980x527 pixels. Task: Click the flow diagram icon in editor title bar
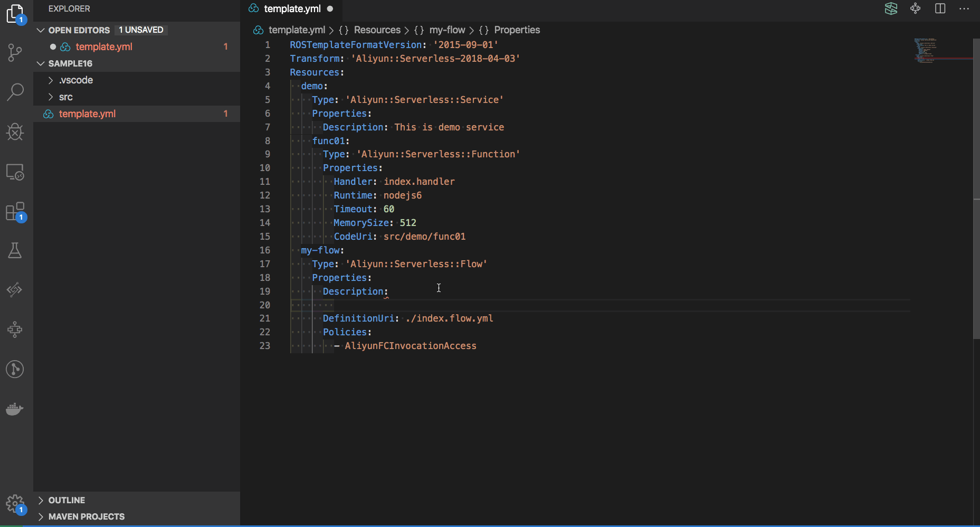(916, 8)
